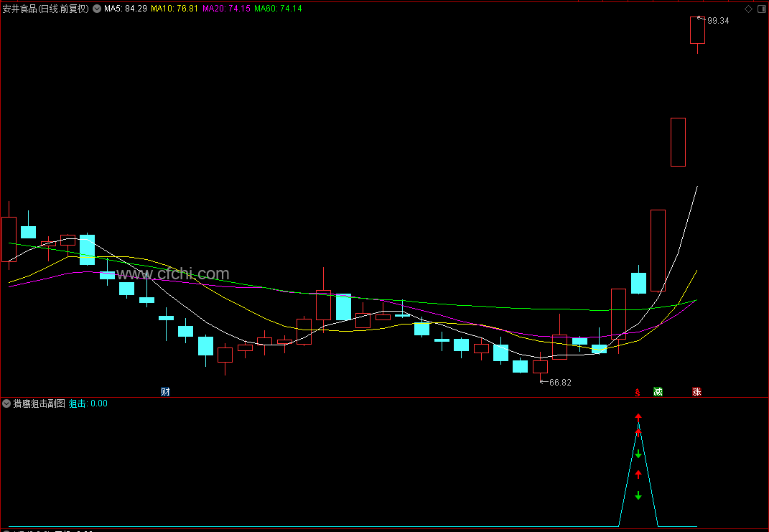
Task: Click the MA60: 74.14 label
Action: pyautogui.click(x=278, y=9)
